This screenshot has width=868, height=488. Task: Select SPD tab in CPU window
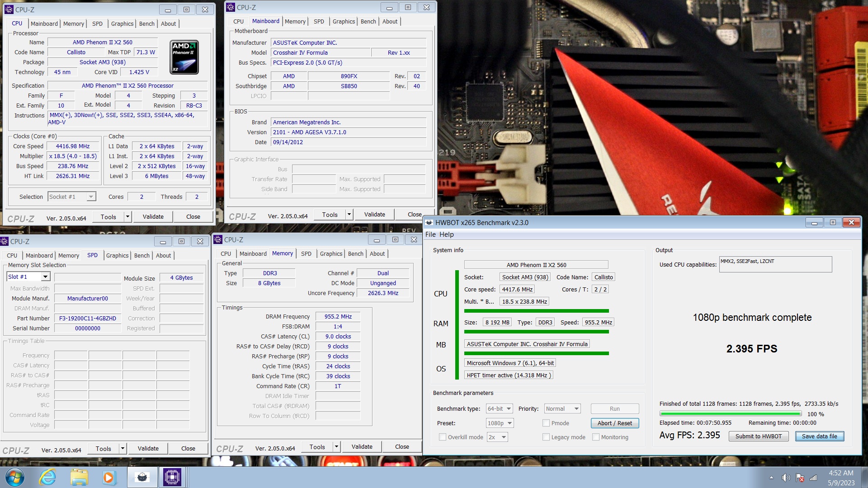click(x=97, y=23)
